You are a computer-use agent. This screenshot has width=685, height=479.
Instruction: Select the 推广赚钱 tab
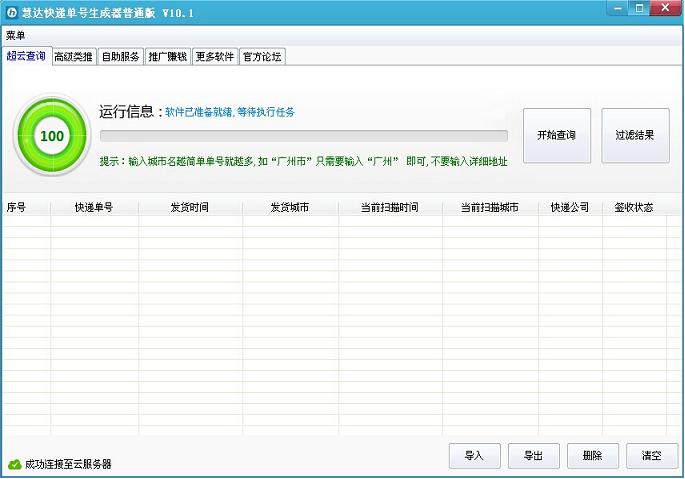click(168, 57)
